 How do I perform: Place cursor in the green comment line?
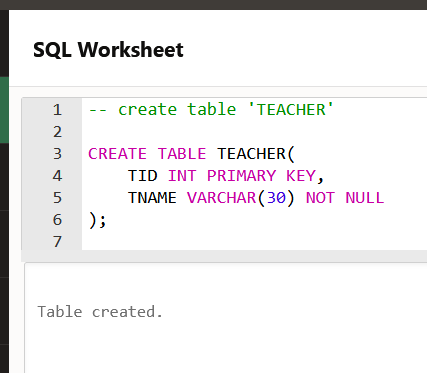tap(211, 110)
